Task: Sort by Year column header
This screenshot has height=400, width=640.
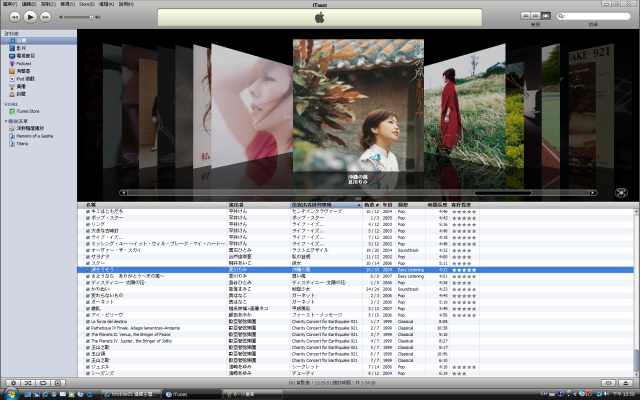Action: tap(388, 205)
